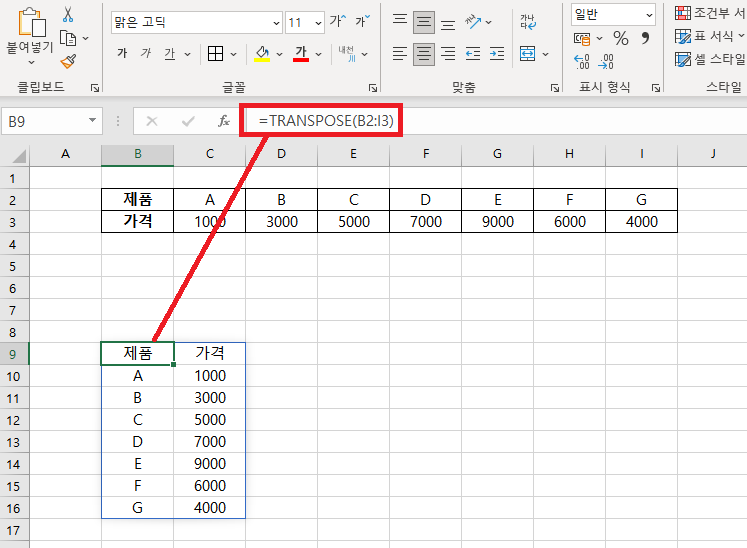The width and height of the screenshot is (747, 548).
Task: Open Alignment (맞춤) group dialog launcher
Action: 555,88
